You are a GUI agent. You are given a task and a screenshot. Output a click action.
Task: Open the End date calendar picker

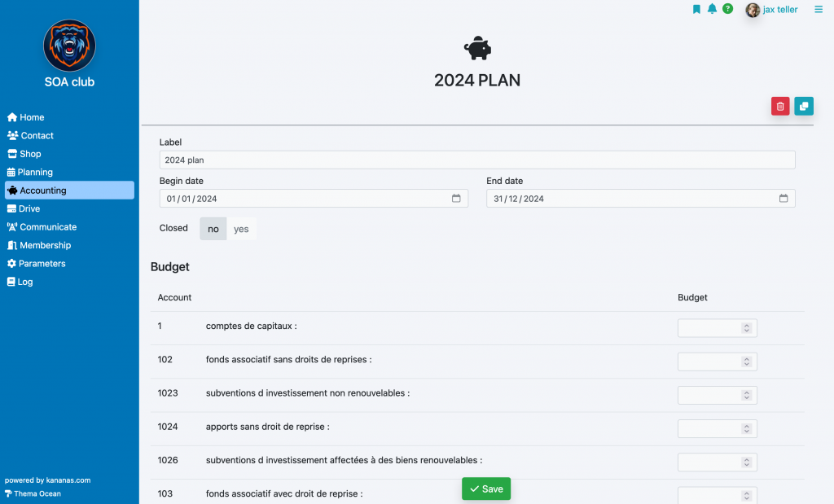pyautogui.click(x=784, y=199)
